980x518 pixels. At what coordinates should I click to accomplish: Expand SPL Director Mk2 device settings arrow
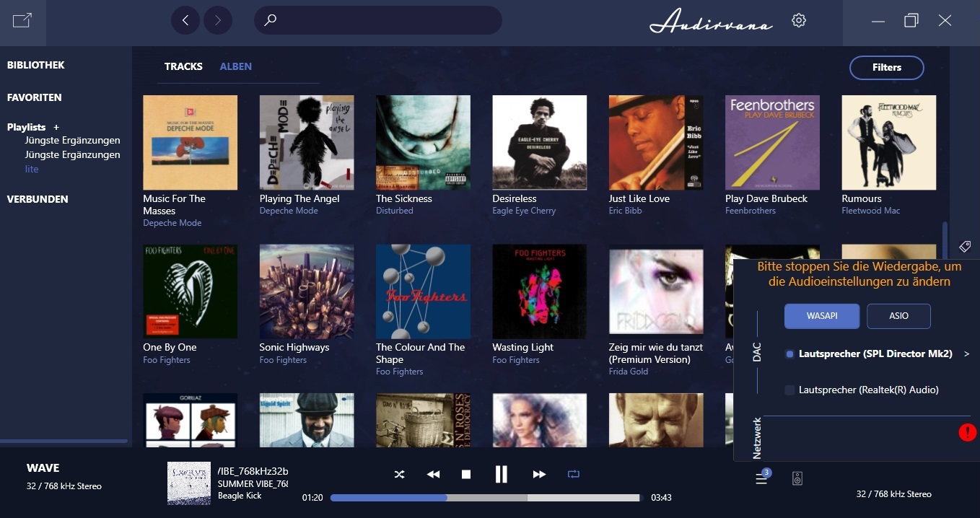[966, 354]
